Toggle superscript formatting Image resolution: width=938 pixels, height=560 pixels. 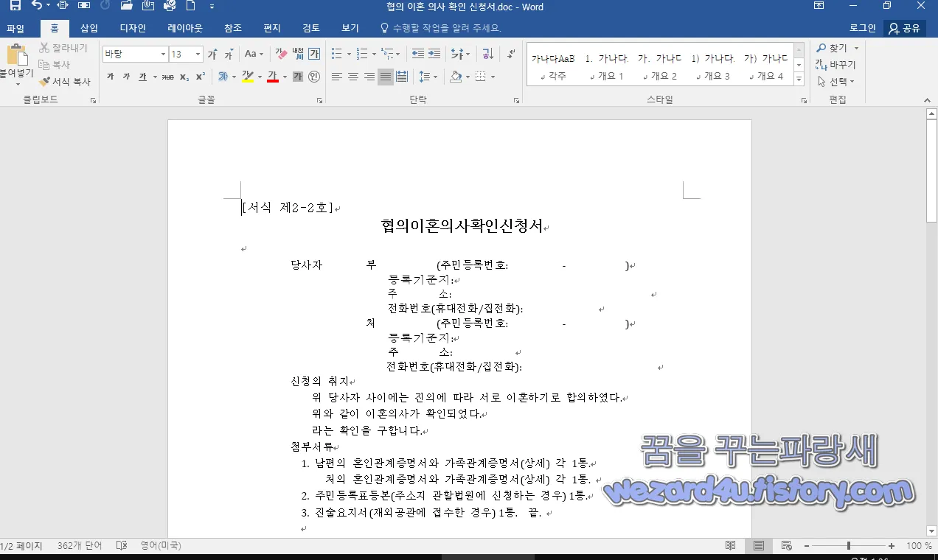(199, 76)
